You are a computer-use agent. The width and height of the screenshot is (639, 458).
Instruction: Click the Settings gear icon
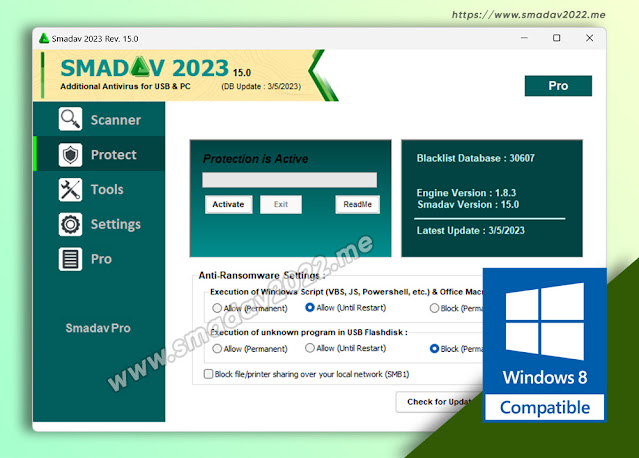click(70, 224)
